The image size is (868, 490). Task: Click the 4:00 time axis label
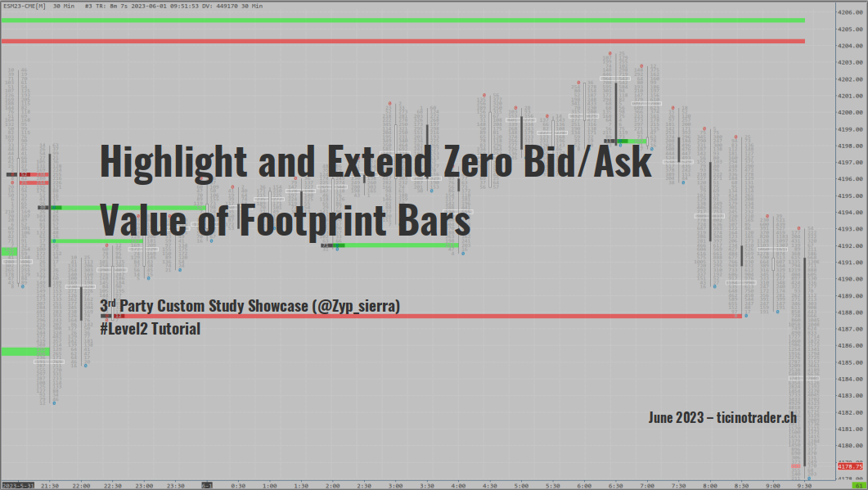coord(458,486)
